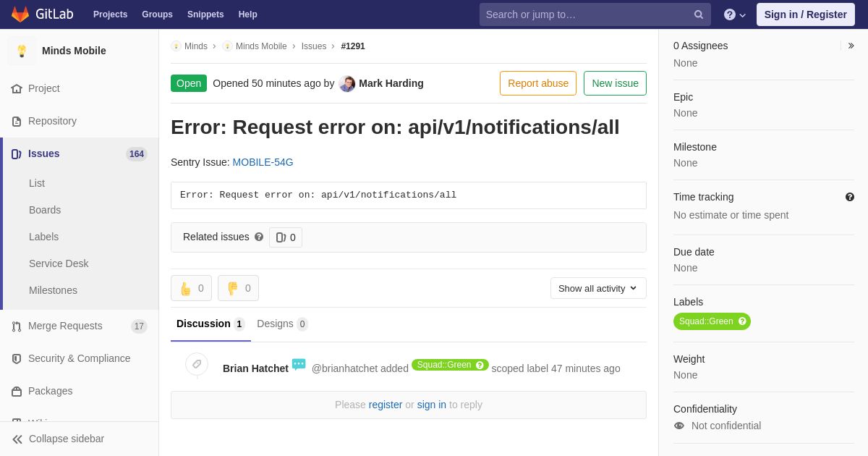Click the Not confidential eye icon
This screenshot has height=456, width=868.
coord(679,426)
